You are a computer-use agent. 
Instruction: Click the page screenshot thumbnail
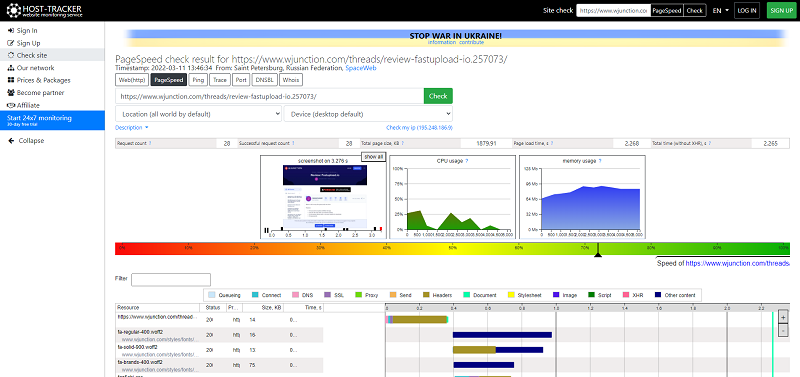(x=324, y=196)
